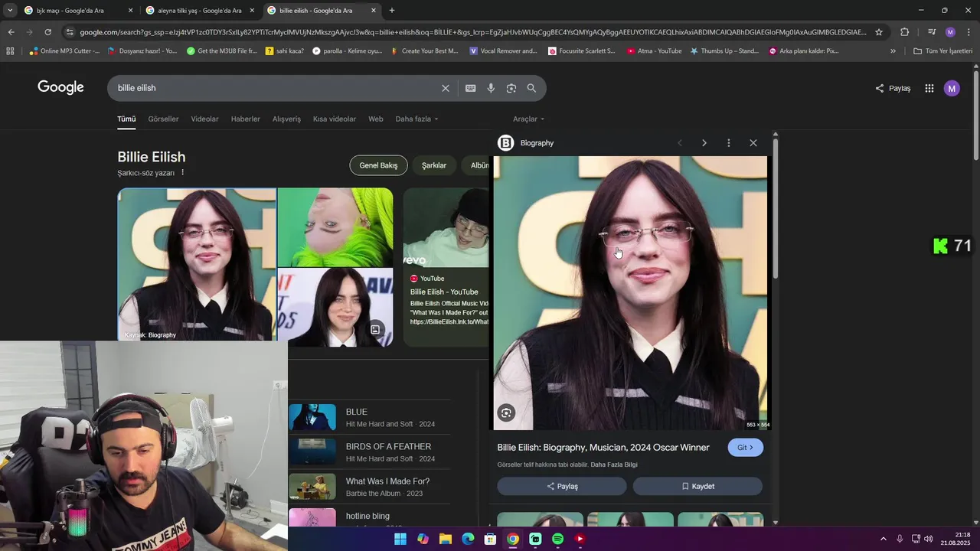Select the Genel Bakış chip
The width and height of the screenshot is (980, 551).
tap(378, 165)
